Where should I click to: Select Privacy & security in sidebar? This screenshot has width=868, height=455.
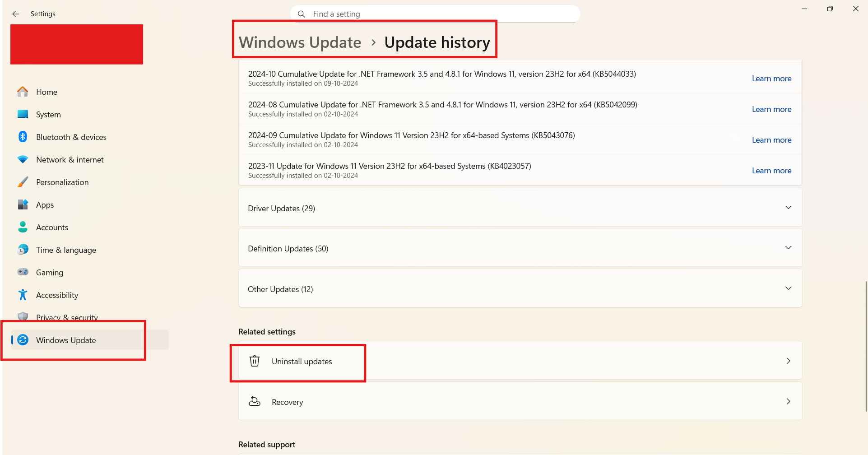pos(67,317)
